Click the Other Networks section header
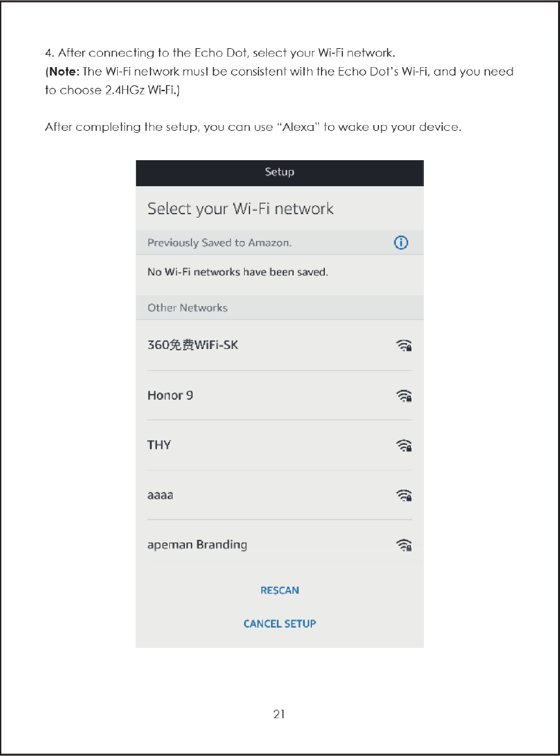The image size is (560, 756). pos(188,308)
